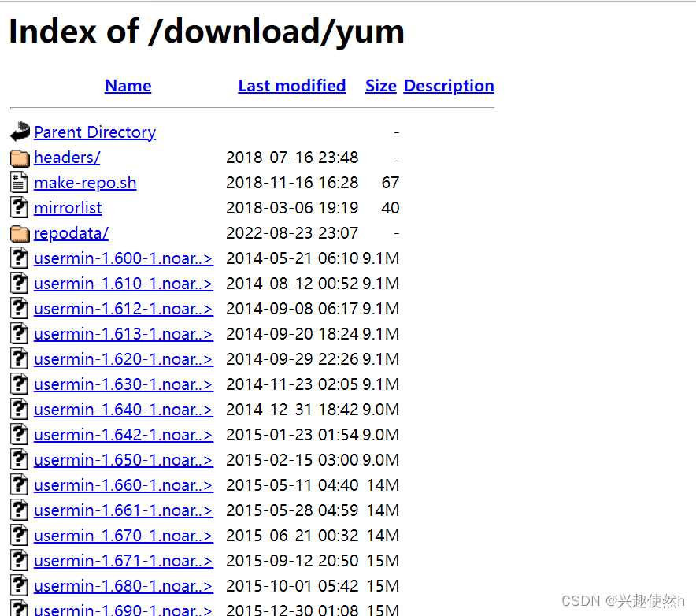Click the usermin-1.650-1 file icon
This screenshot has height=616, width=696.
[x=19, y=460]
